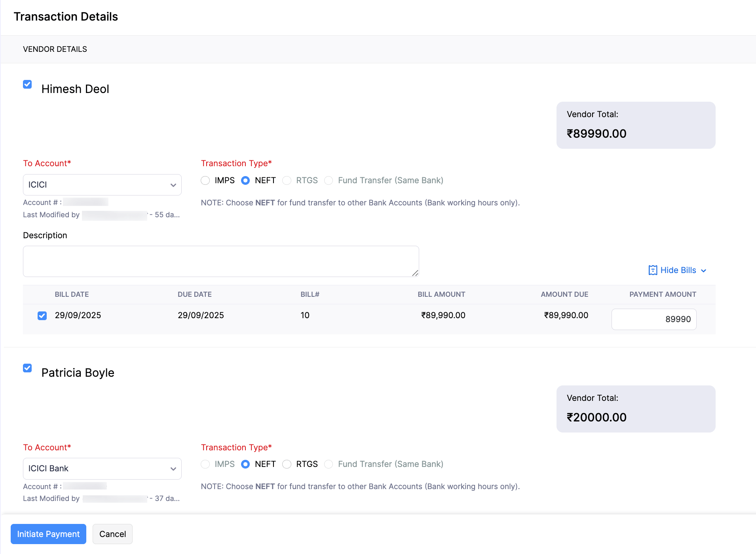Click the Hide Bills link

pos(678,270)
